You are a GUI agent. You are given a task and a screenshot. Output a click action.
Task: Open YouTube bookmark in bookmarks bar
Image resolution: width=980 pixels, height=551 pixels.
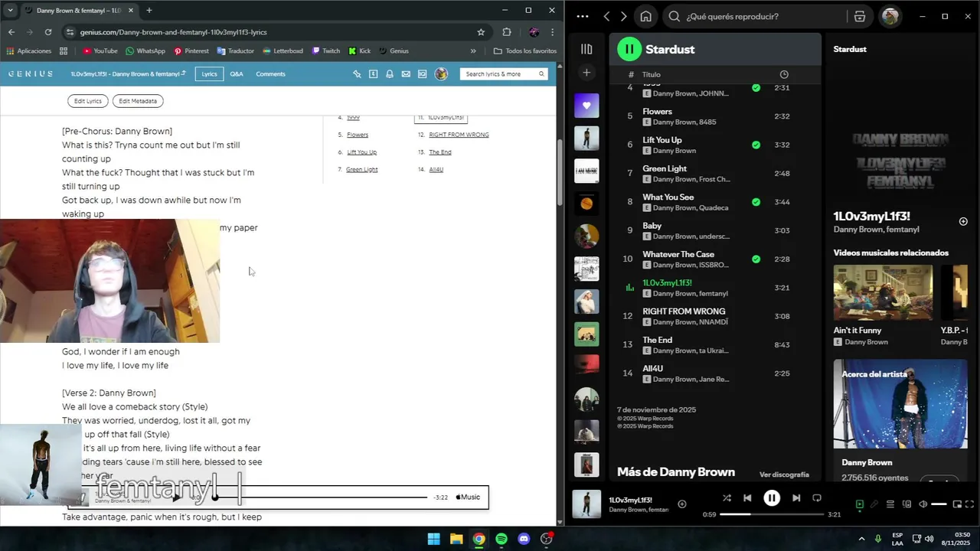pyautogui.click(x=100, y=51)
